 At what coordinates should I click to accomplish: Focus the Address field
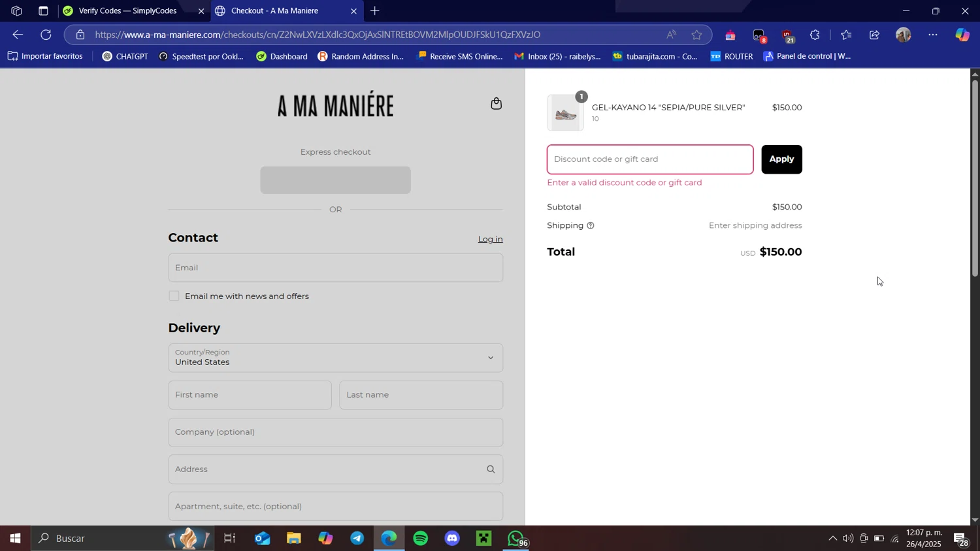(336, 469)
